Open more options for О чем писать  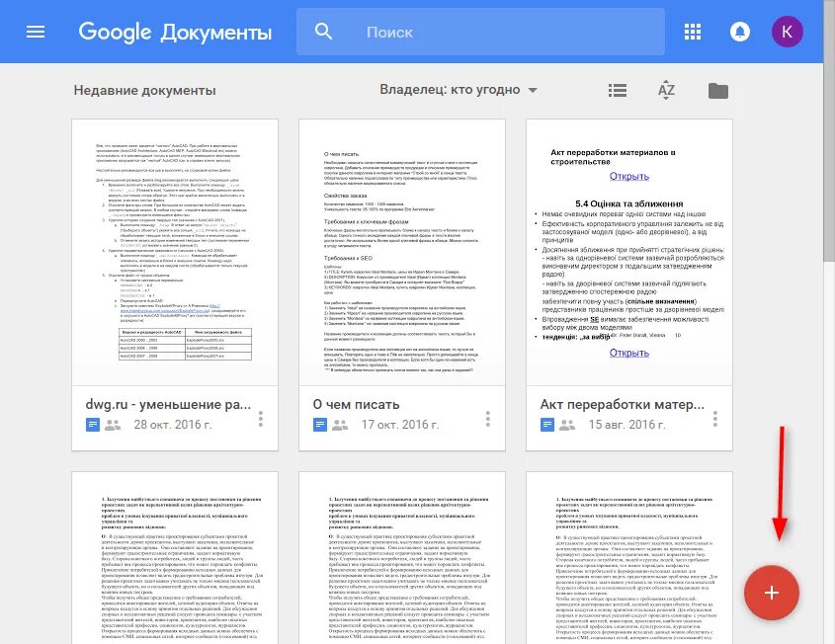[488, 419]
